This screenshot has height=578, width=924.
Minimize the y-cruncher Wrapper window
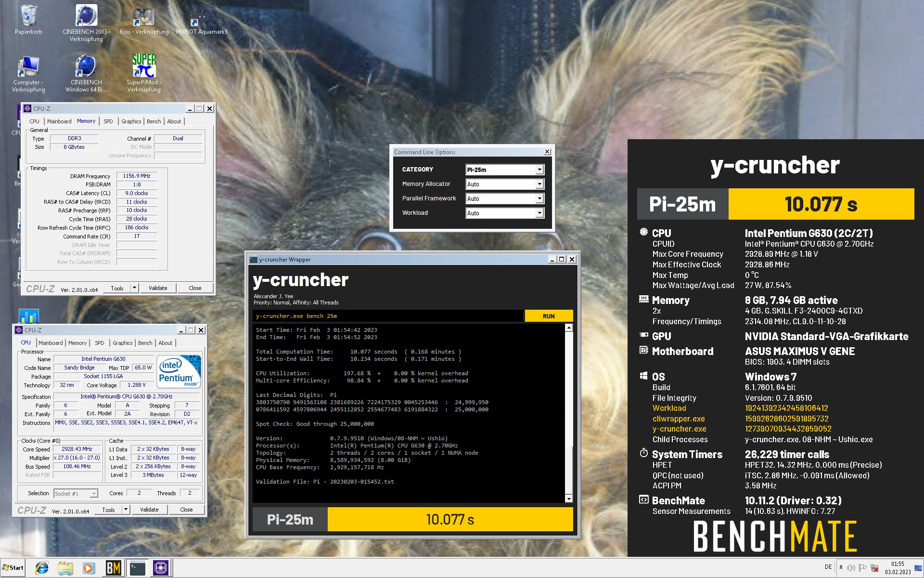pos(552,259)
